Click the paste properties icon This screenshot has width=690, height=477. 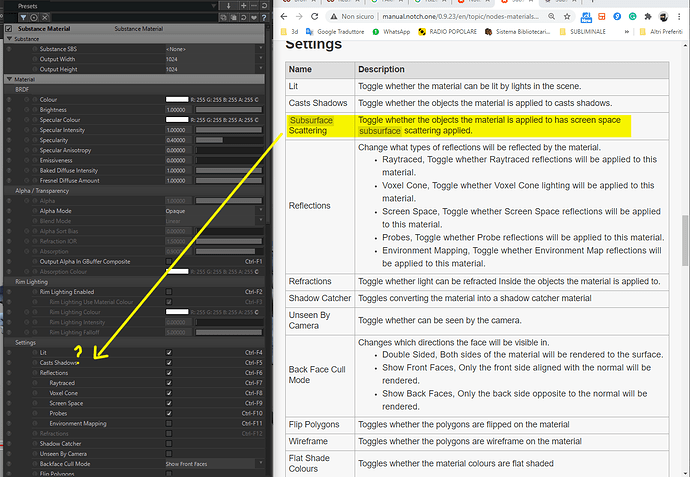[x=234, y=18]
